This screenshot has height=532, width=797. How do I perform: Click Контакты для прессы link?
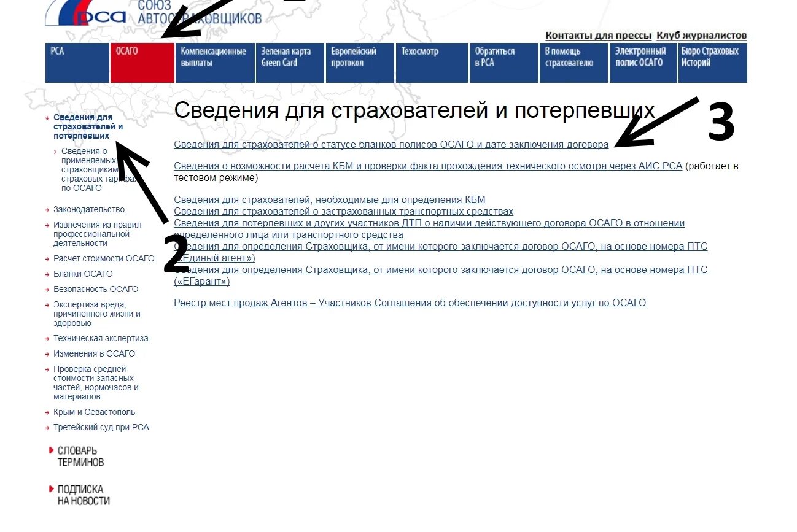(598, 36)
